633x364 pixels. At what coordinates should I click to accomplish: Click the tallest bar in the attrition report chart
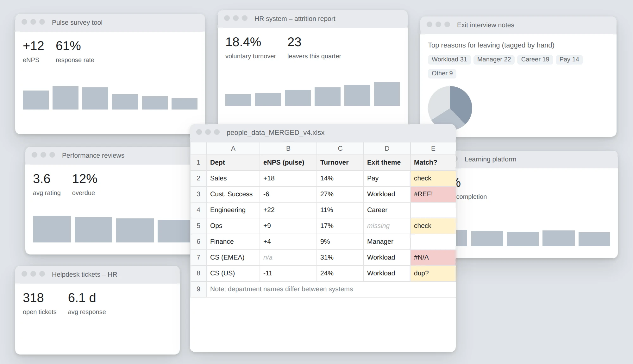click(387, 94)
